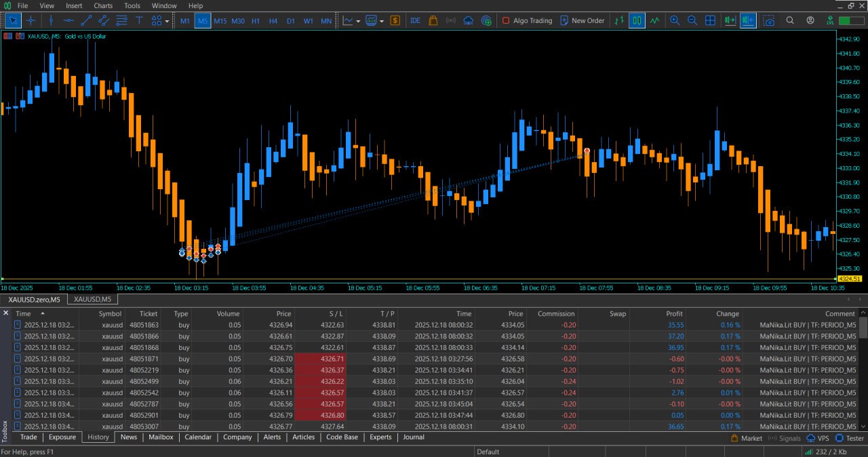Toggle the Algo Trading button
Screen dimensions: 868x457
click(527, 21)
